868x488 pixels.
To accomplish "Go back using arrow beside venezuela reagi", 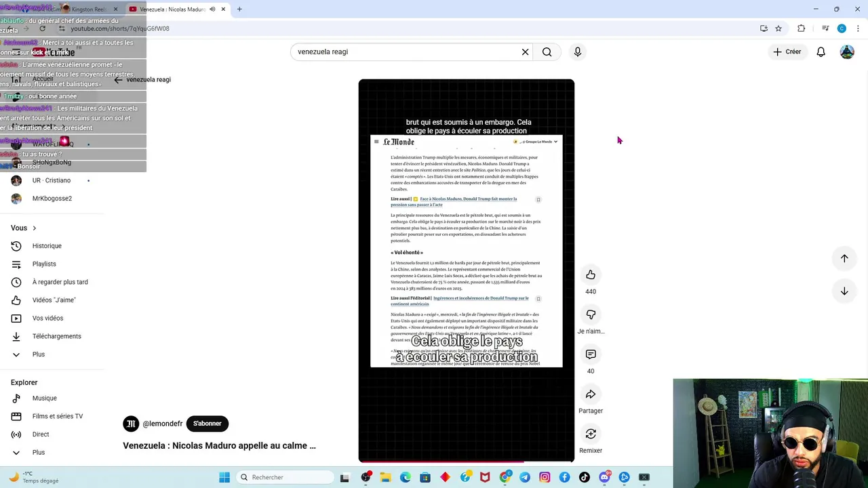I will (118, 79).
